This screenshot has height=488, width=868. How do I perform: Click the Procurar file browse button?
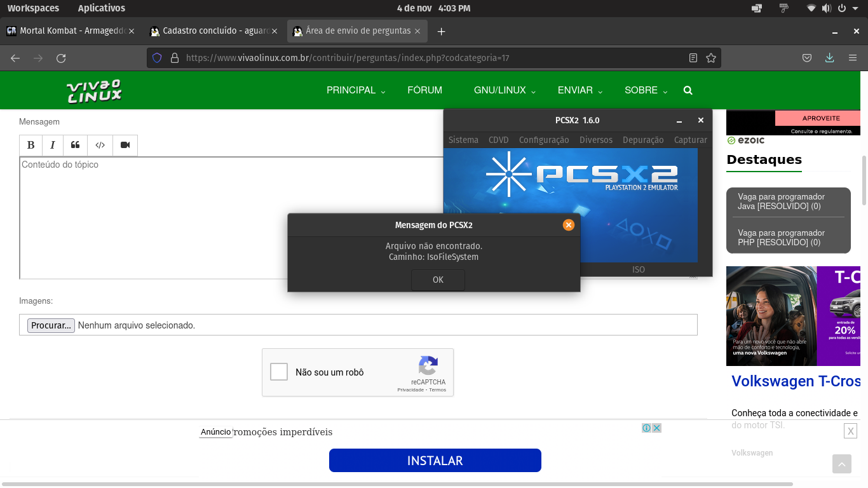51,325
